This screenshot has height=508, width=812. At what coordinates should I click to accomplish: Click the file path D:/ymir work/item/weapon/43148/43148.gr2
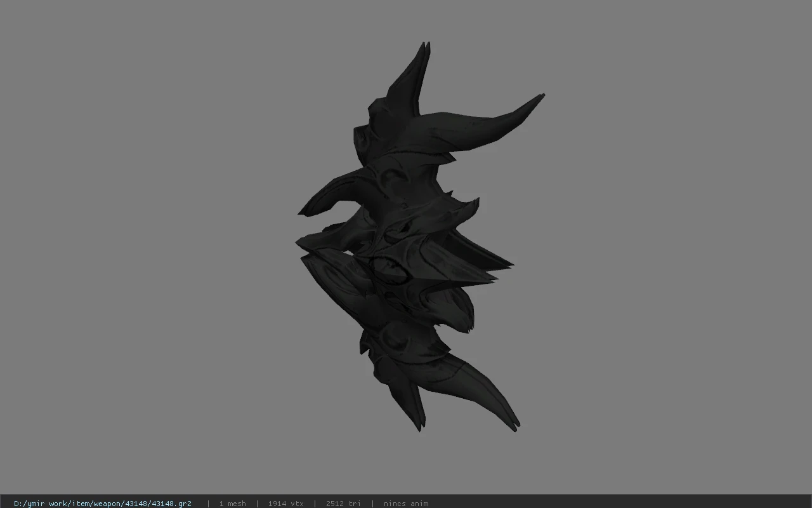[103, 504]
